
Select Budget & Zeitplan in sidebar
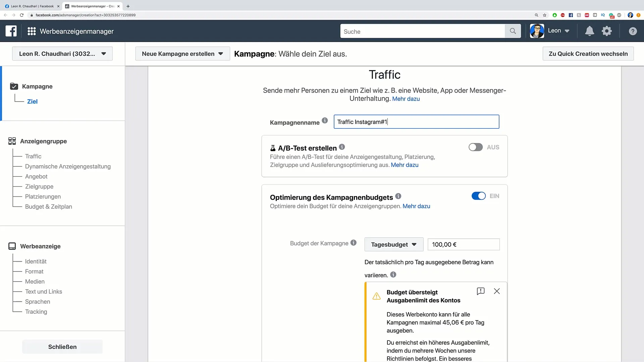coord(49,206)
